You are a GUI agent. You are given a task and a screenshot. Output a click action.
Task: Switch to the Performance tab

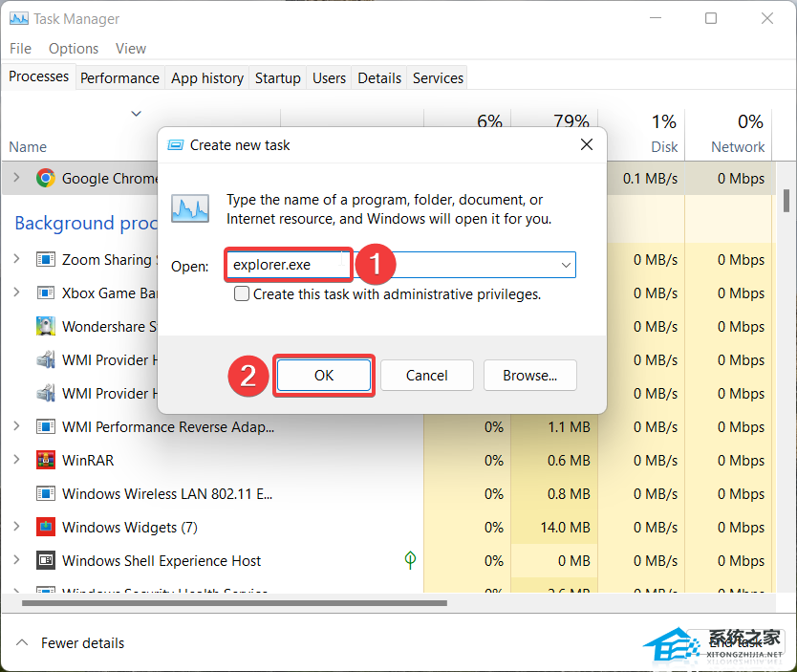(120, 78)
